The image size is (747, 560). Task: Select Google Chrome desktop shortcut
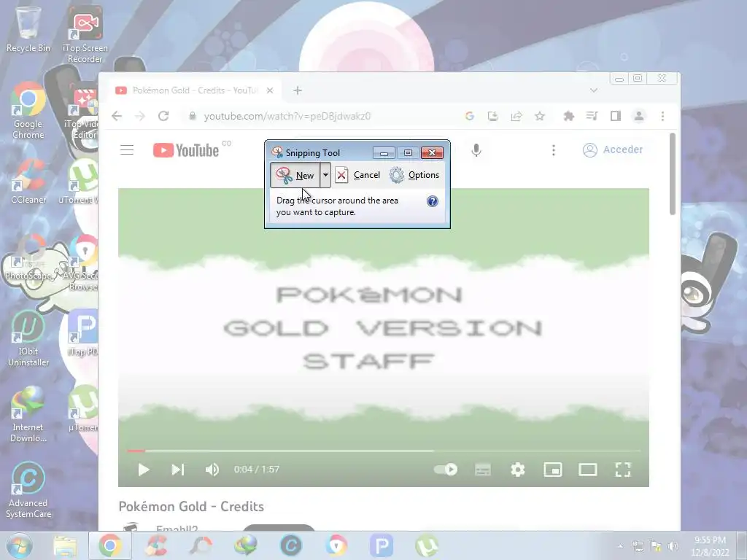[28, 111]
